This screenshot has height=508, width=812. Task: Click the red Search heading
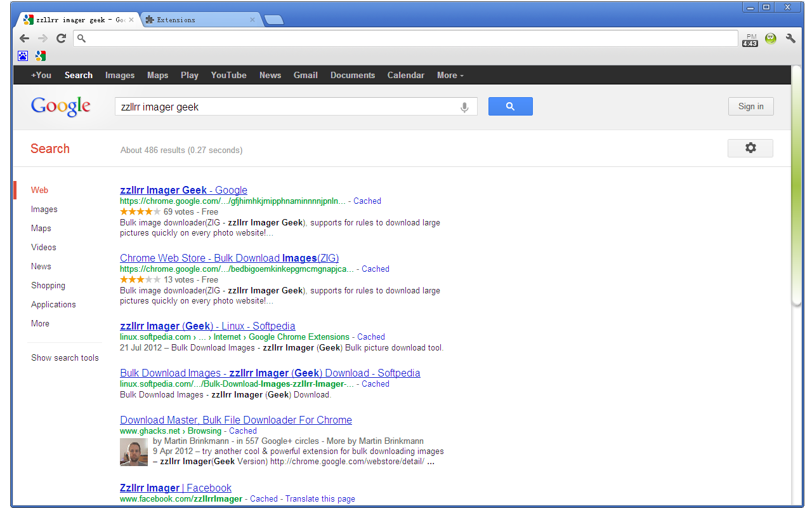[x=50, y=149]
